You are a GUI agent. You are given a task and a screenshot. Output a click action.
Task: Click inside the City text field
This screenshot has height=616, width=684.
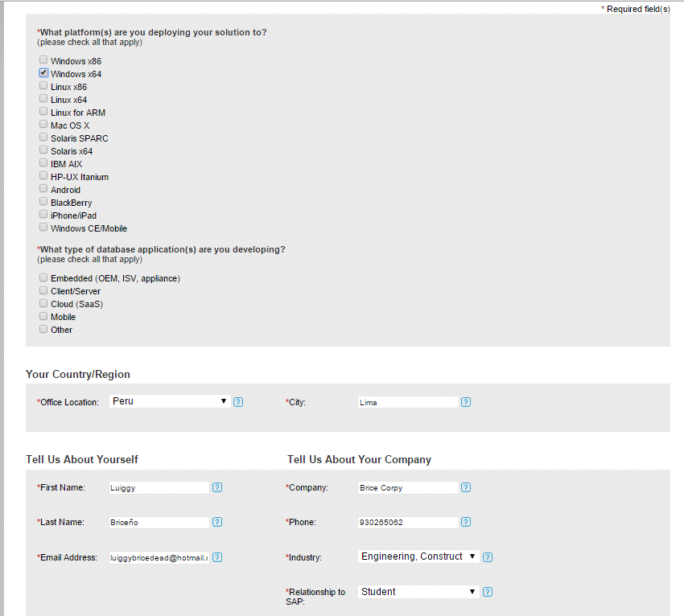(406, 401)
